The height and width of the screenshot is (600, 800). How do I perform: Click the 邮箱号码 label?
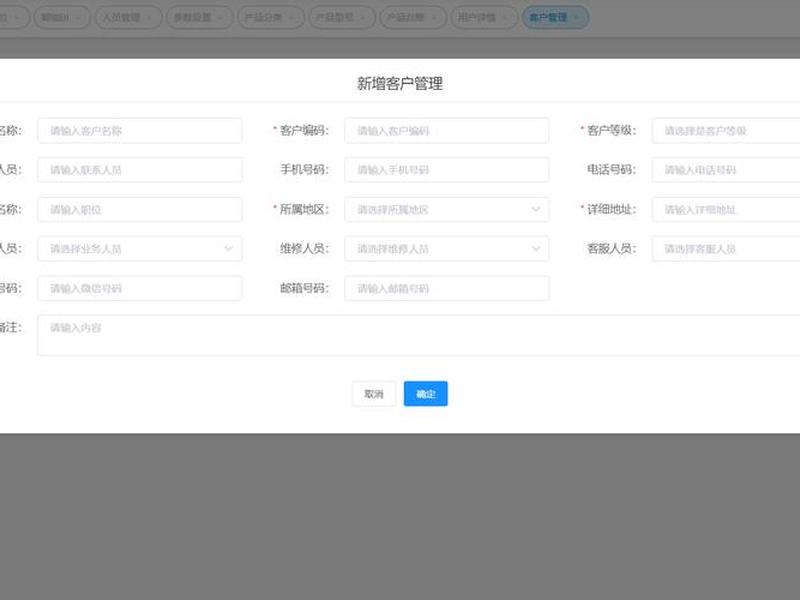coord(305,288)
